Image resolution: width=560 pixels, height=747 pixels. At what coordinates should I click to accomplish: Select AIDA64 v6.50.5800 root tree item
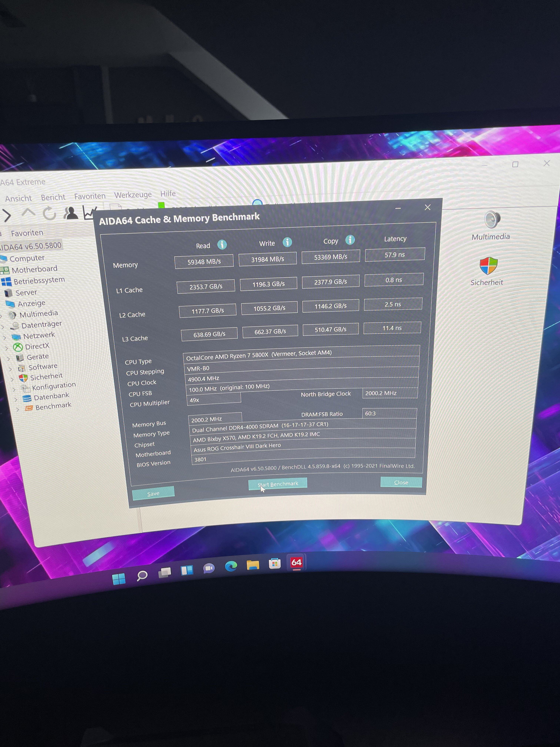(x=31, y=246)
